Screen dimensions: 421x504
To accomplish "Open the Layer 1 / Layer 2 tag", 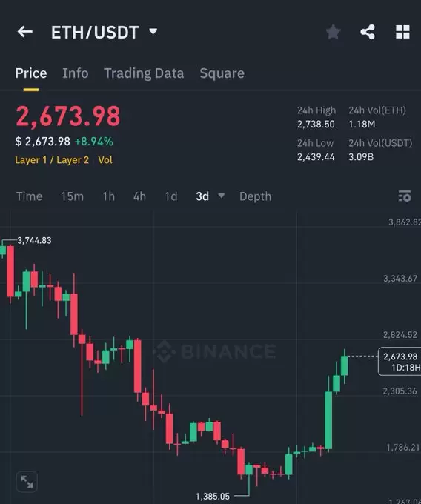I will point(52,160).
